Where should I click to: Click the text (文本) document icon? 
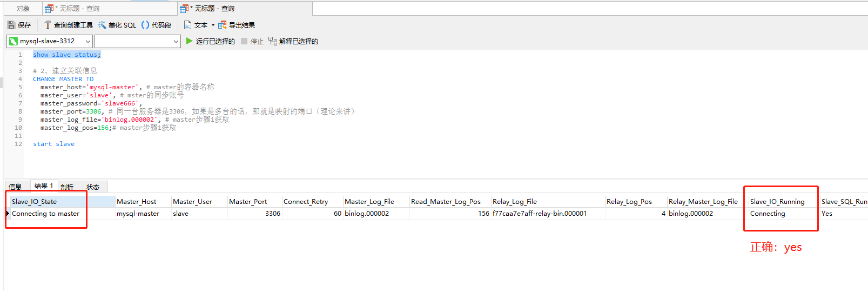coord(188,25)
